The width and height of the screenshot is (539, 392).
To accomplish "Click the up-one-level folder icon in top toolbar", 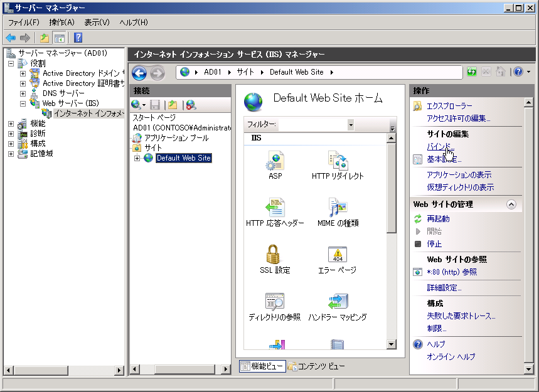I will point(45,38).
